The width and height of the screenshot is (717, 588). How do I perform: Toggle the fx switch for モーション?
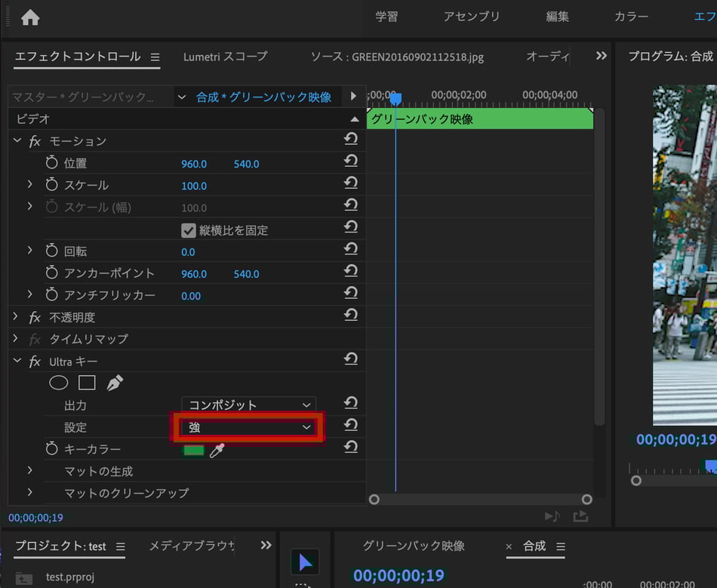point(35,141)
